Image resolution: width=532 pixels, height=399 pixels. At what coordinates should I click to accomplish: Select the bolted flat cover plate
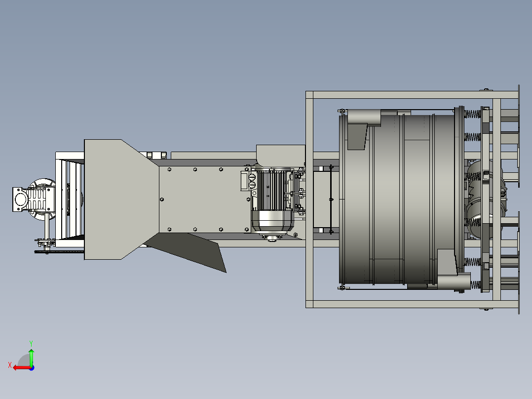(205, 199)
